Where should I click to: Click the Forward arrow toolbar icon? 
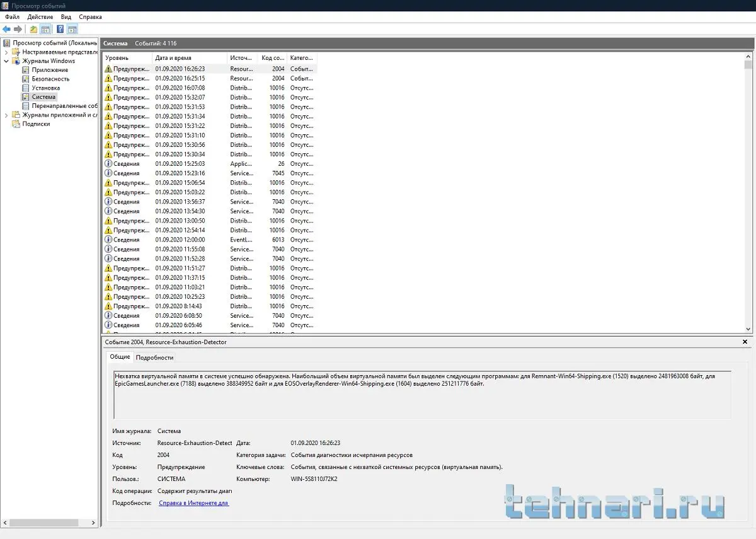pos(18,29)
